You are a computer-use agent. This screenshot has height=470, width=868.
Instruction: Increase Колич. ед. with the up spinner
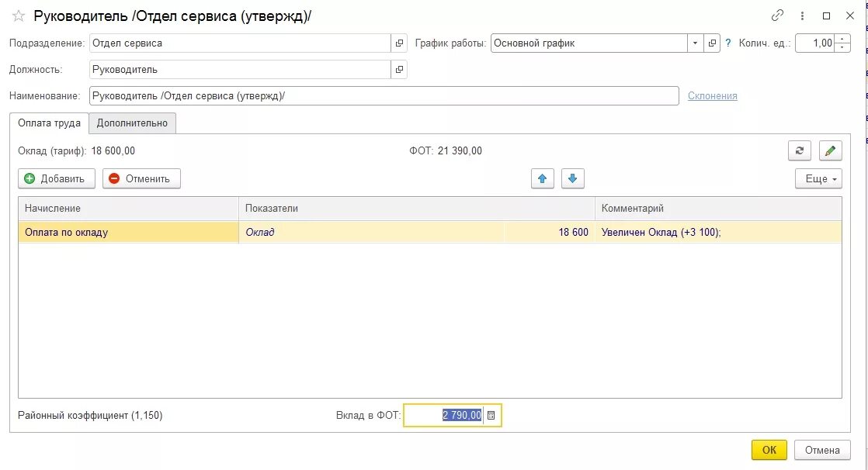click(842, 39)
